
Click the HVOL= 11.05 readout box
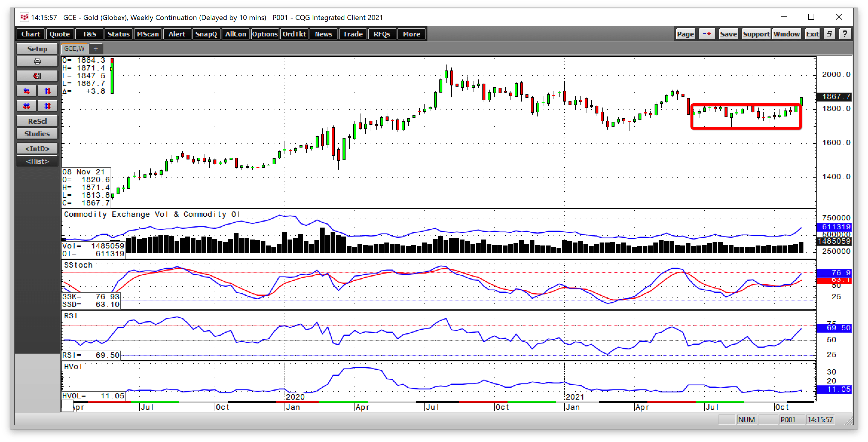[x=93, y=396]
